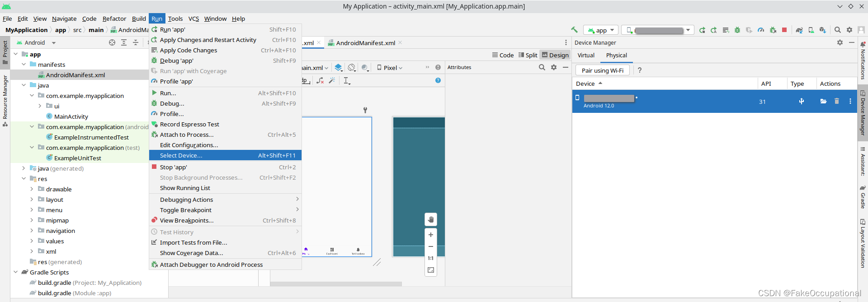Click the horizontal scrollbar below design canvas

pos(336,284)
